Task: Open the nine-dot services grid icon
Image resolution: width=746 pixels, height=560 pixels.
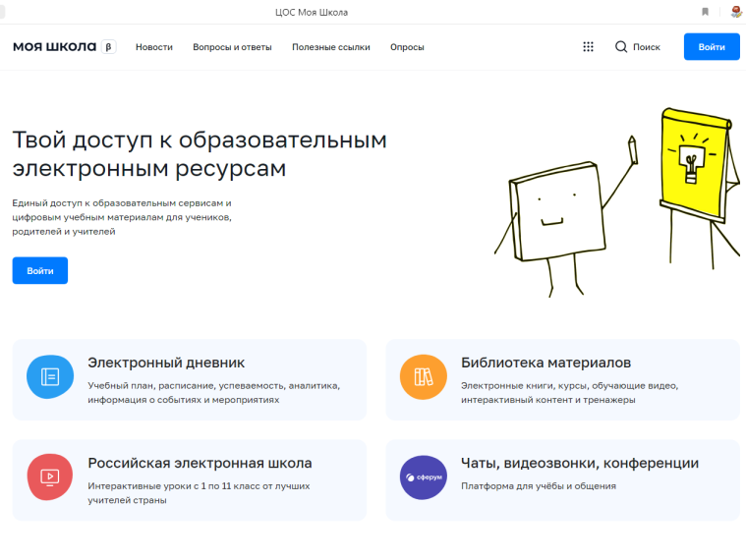Action: (588, 46)
